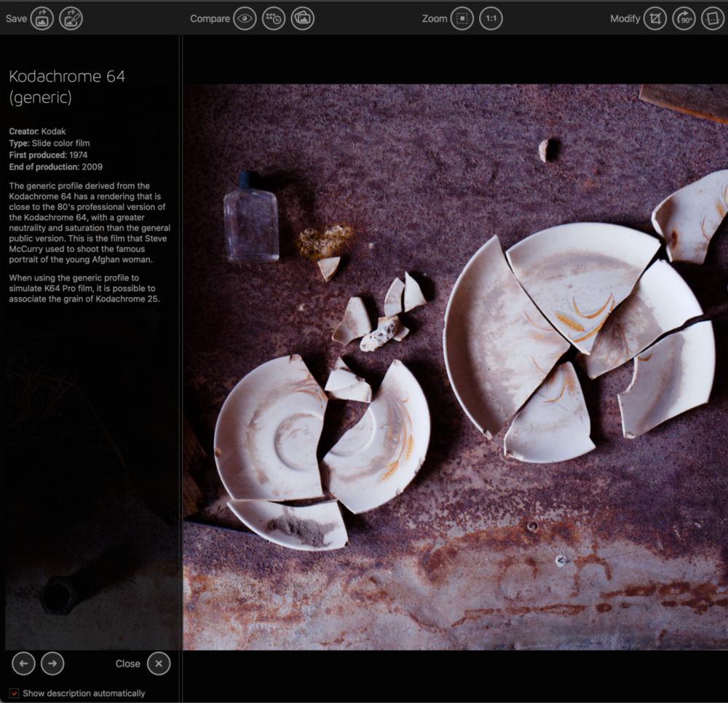
Task: Click the Zoom label in the toolbar
Action: tap(435, 18)
